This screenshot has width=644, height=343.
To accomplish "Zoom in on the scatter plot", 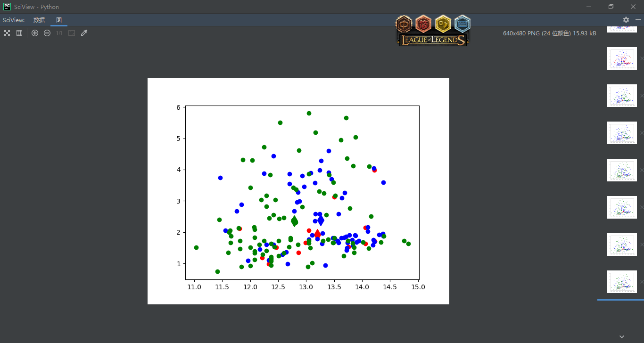I will [x=35, y=33].
